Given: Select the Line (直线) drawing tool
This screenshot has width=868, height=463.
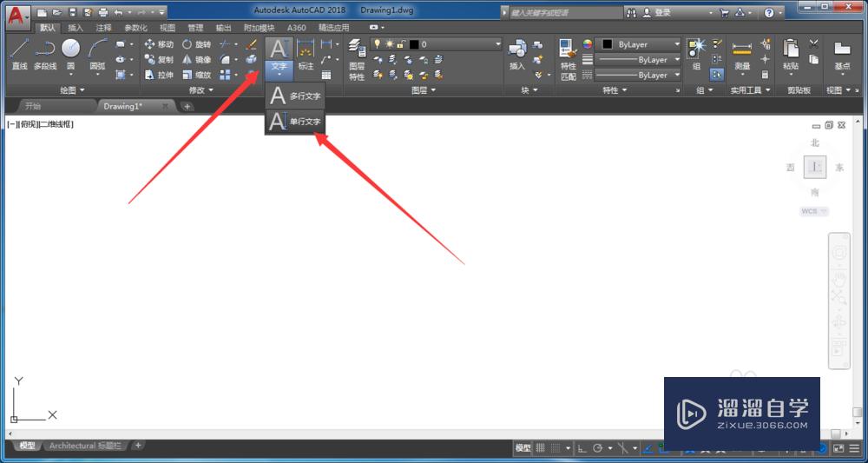Looking at the screenshot, I should [x=19, y=54].
